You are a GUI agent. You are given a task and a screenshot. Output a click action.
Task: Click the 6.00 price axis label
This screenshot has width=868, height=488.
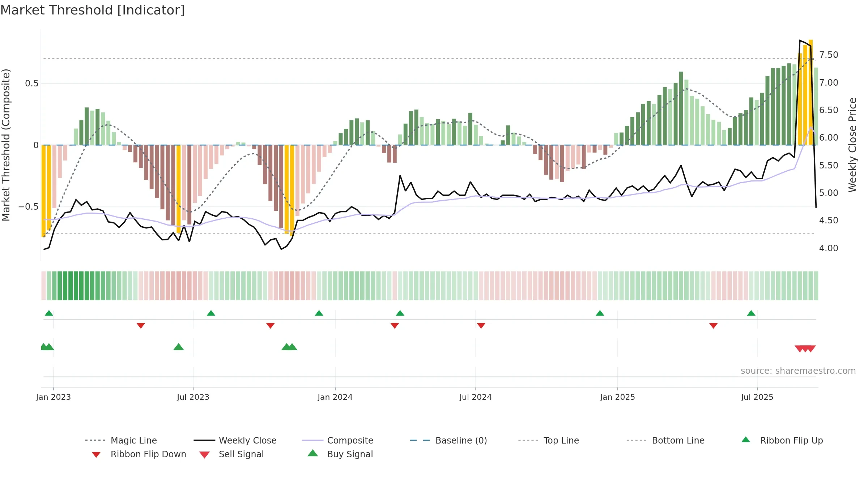coord(829,138)
